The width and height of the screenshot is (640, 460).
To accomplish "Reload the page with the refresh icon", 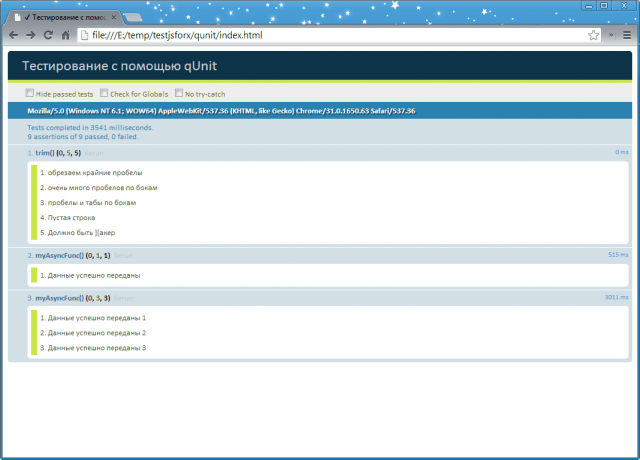I will click(x=48, y=35).
